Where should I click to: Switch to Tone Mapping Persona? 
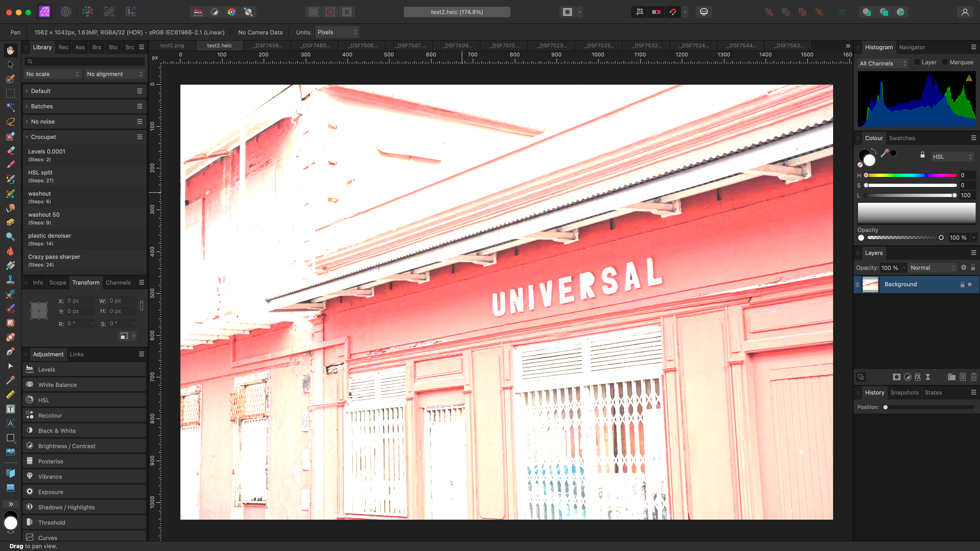click(x=109, y=12)
